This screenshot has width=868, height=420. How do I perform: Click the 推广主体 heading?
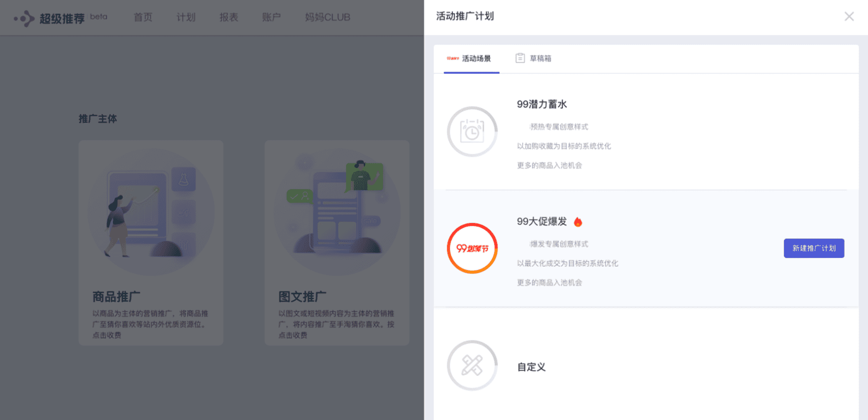click(98, 119)
